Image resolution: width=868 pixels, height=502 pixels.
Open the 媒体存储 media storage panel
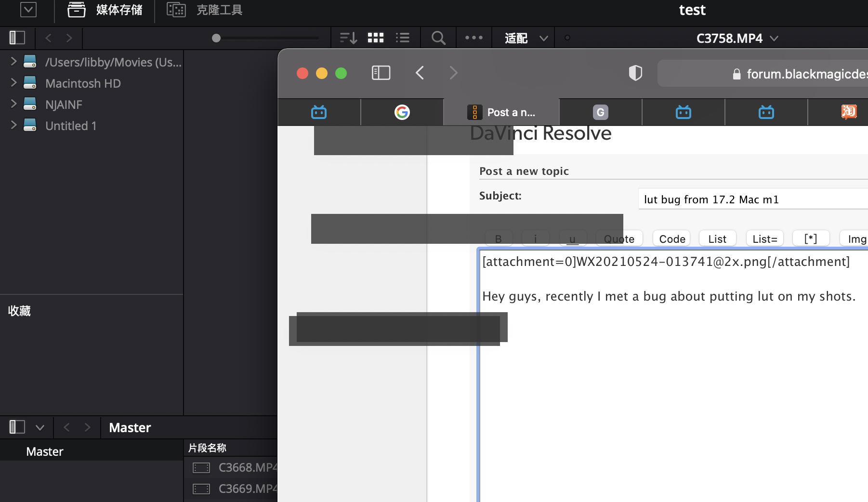(105, 10)
